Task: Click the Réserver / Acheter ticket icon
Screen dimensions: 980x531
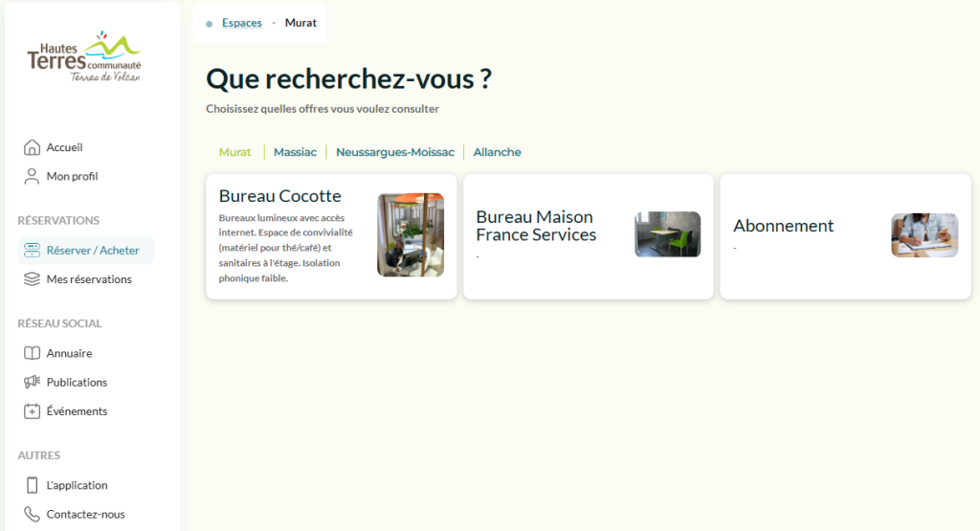Action: pyautogui.click(x=32, y=251)
